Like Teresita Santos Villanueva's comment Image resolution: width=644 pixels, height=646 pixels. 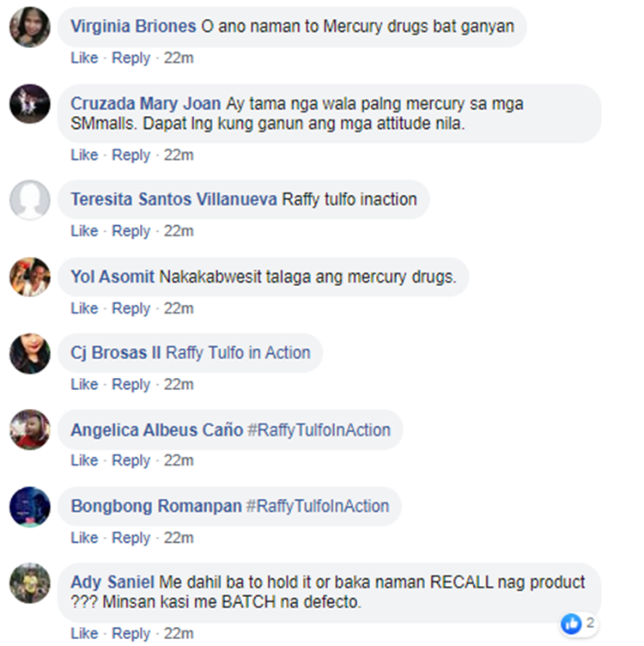click(84, 231)
